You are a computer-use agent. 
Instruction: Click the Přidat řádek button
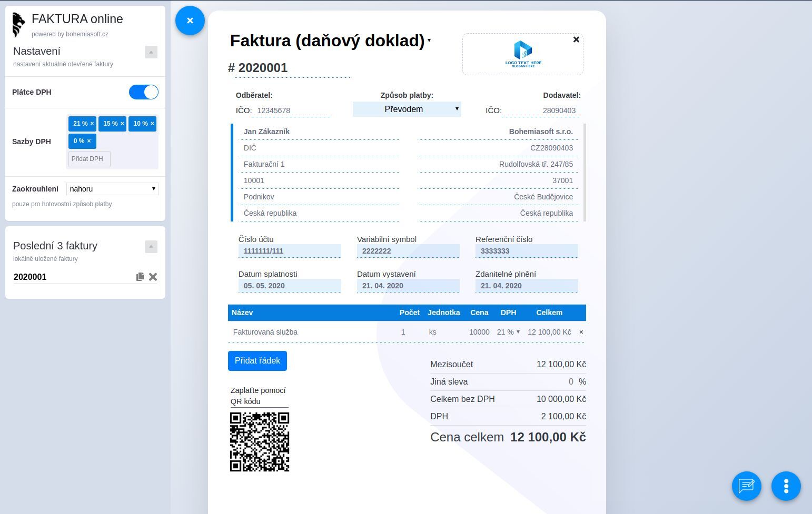[x=258, y=361]
